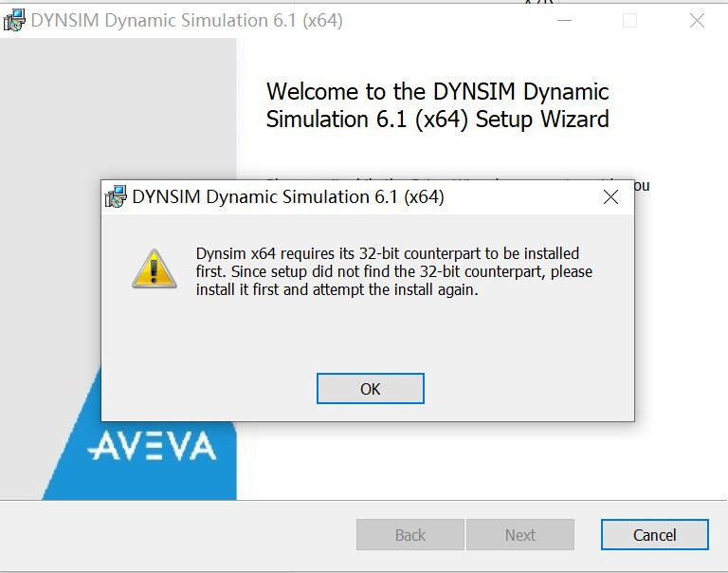
Task: Click the greyed-out Next button
Action: pos(519,535)
